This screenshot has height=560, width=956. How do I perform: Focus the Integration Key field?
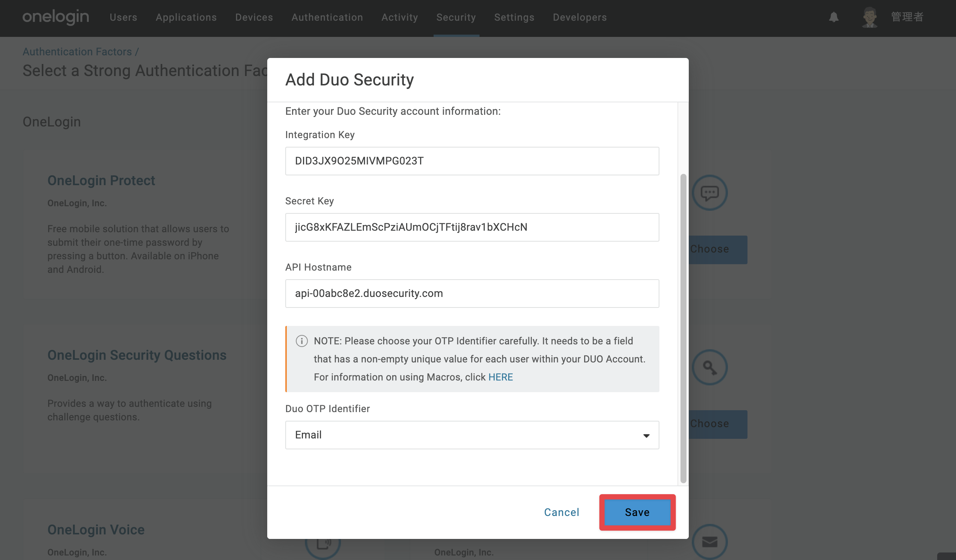[472, 161]
